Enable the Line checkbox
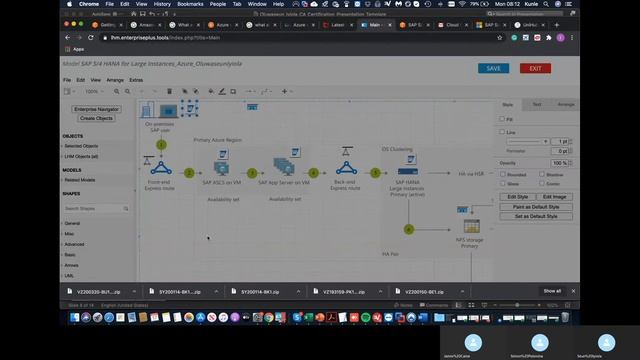Screen dimensions: 640x360 pos(502,132)
